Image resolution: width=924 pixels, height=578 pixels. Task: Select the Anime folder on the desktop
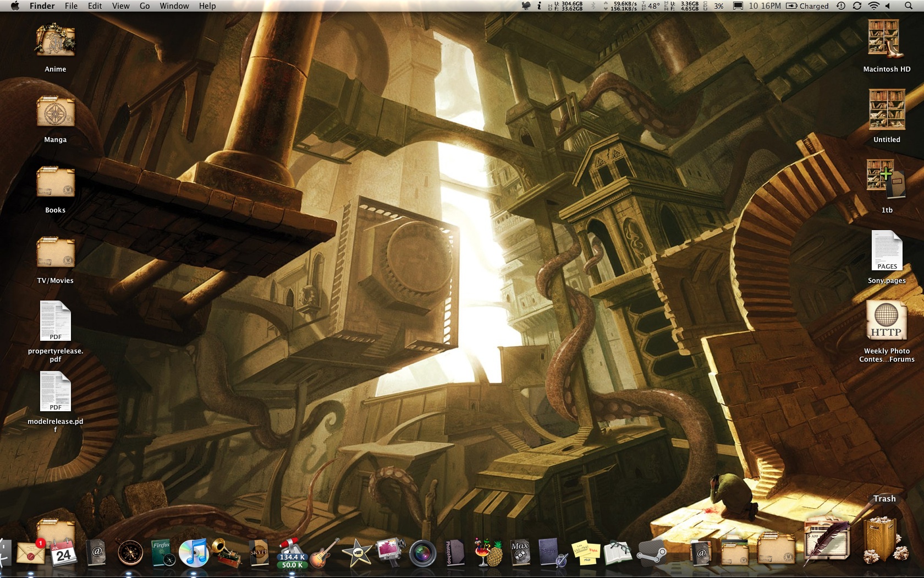(55, 40)
